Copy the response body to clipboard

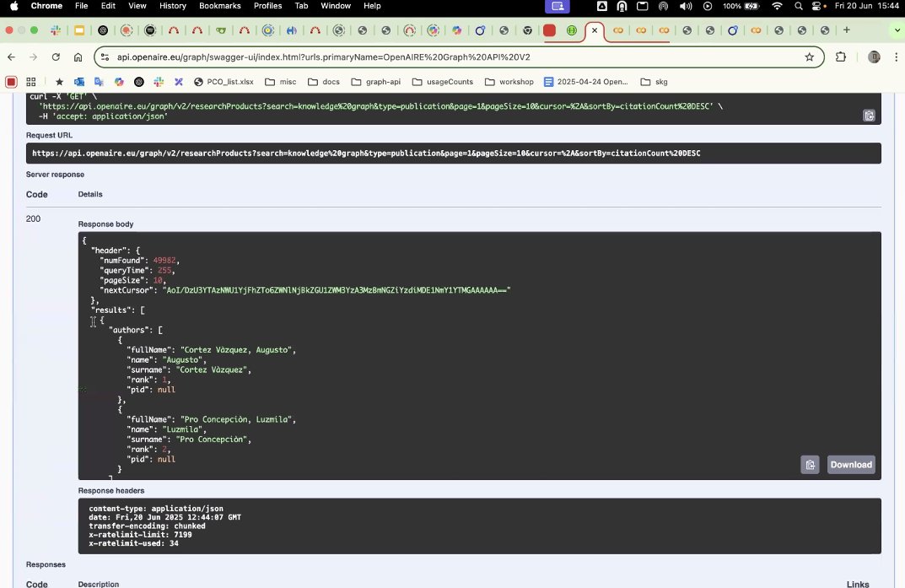tap(810, 465)
